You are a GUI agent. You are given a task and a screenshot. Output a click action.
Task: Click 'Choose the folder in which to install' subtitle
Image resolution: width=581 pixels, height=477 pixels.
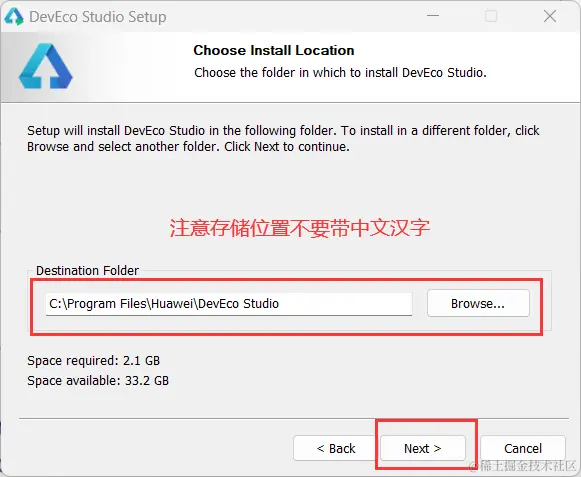point(340,72)
